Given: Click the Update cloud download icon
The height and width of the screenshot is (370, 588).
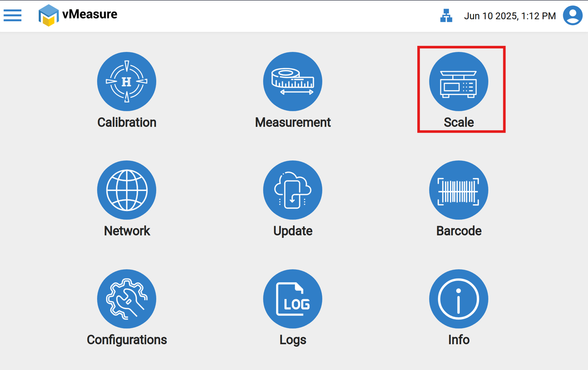Looking at the screenshot, I should point(293,190).
